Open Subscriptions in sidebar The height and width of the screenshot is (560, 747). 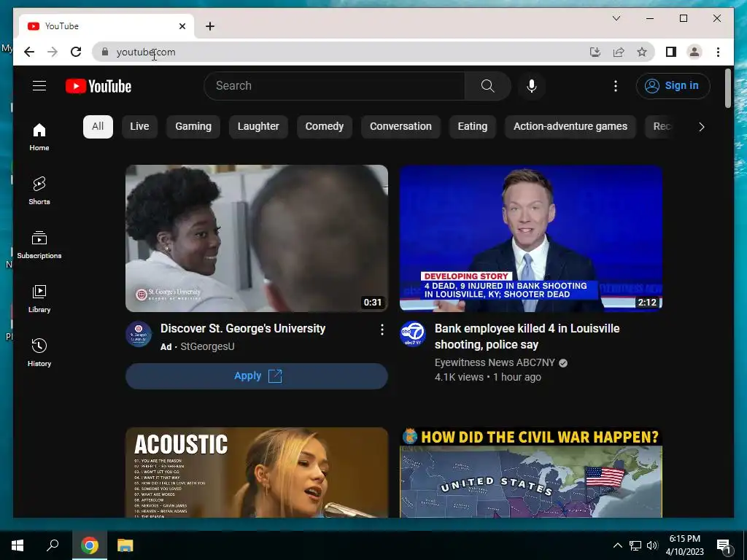point(39,245)
